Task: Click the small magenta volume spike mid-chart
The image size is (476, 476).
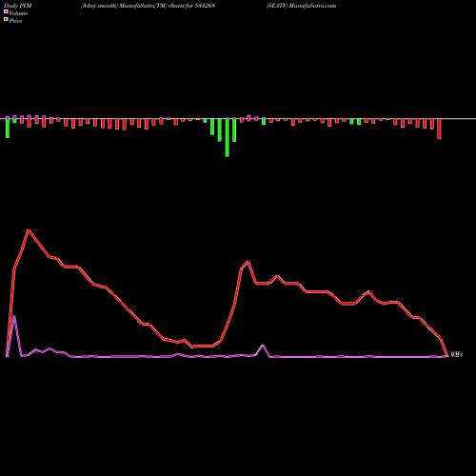Action: [x=263, y=346]
